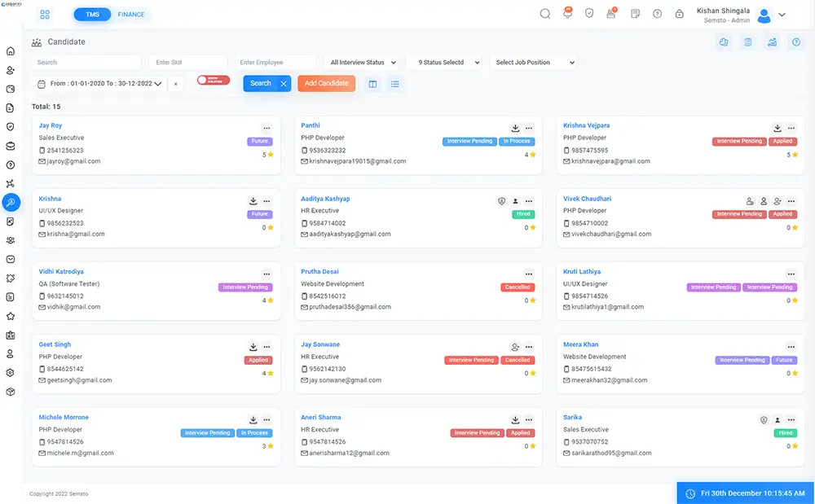Open the notes icon in header
Viewport: 815px width, 504px height.
tap(635, 14)
